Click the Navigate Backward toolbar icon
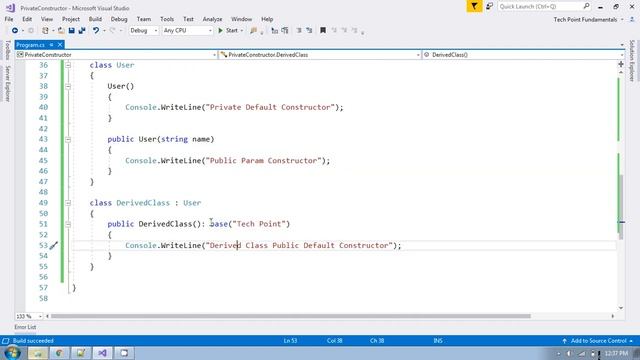The image size is (640, 360). pos(15,30)
